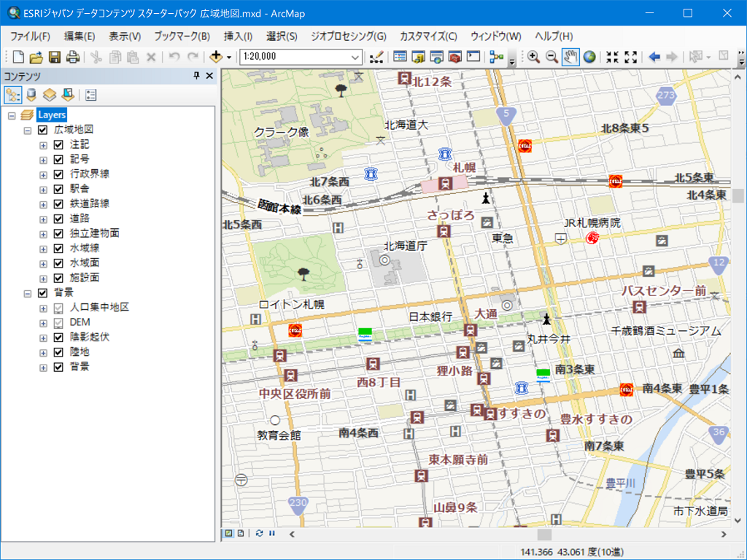Refresh the map display
The height and width of the screenshot is (560, 747).
[x=259, y=533]
